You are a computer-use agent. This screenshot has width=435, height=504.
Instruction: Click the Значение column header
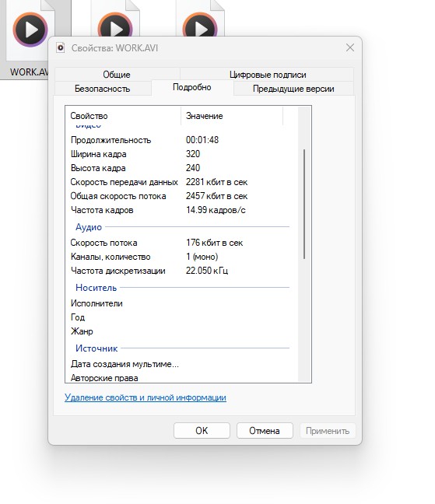point(232,116)
